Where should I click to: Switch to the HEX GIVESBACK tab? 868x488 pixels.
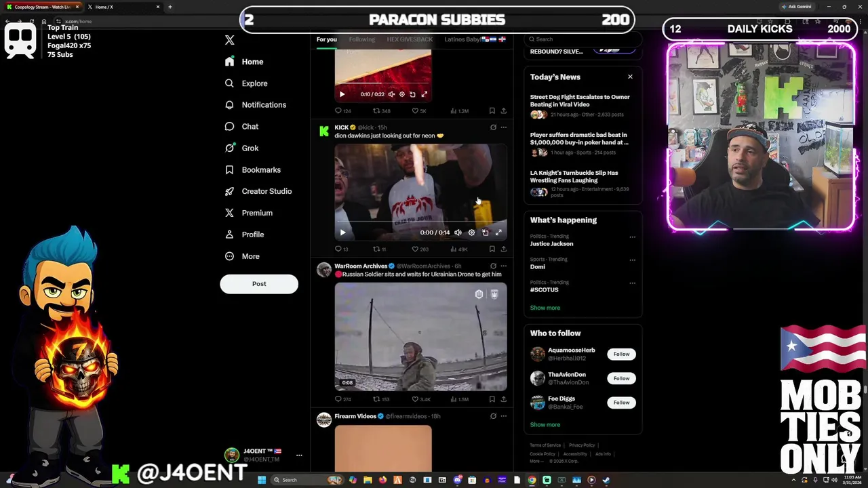[410, 39]
